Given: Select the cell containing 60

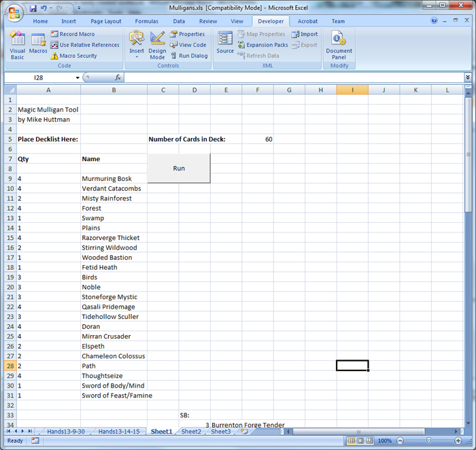Looking at the screenshot, I should point(258,139).
